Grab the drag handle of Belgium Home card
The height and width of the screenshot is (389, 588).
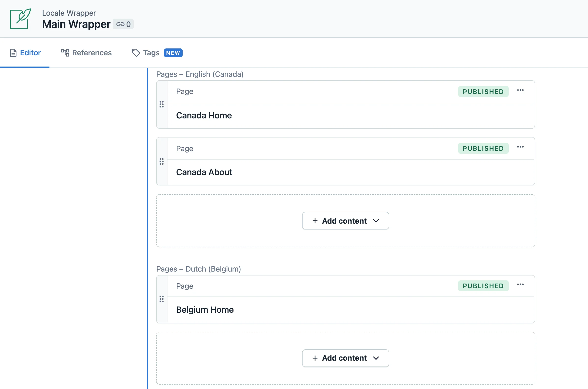(x=162, y=299)
